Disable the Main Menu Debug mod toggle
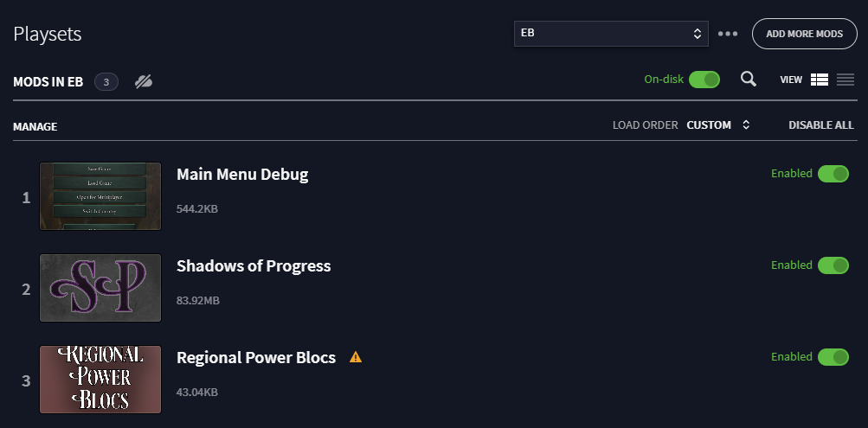 pos(833,174)
